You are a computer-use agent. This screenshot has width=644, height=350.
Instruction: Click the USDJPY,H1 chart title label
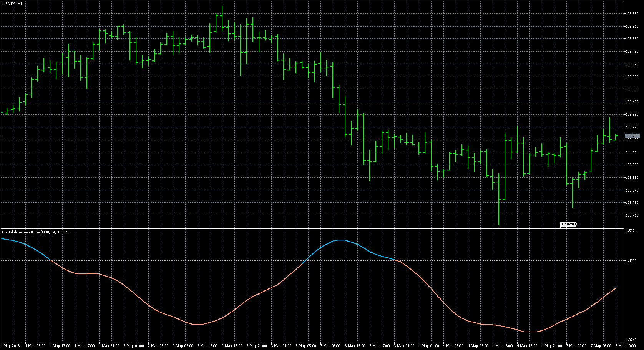pos(12,3)
